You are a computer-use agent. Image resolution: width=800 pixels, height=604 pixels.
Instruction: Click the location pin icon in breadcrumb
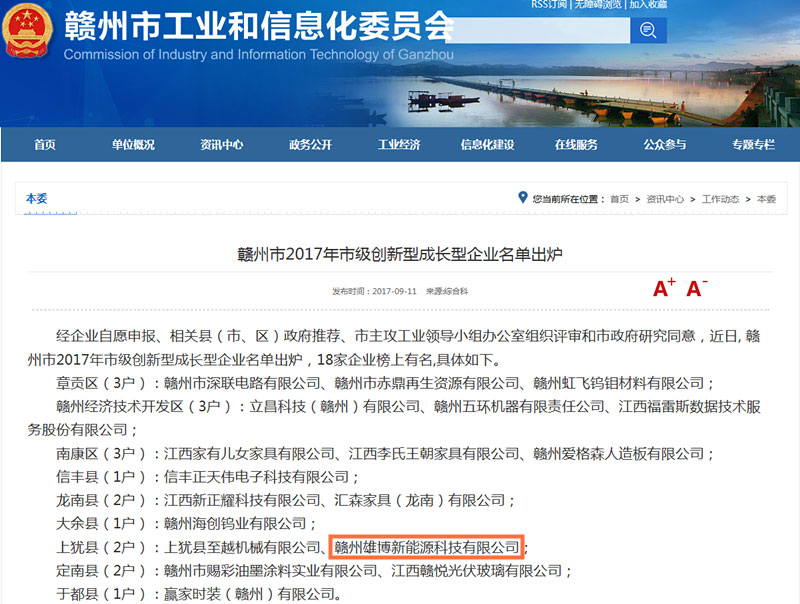(522, 197)
